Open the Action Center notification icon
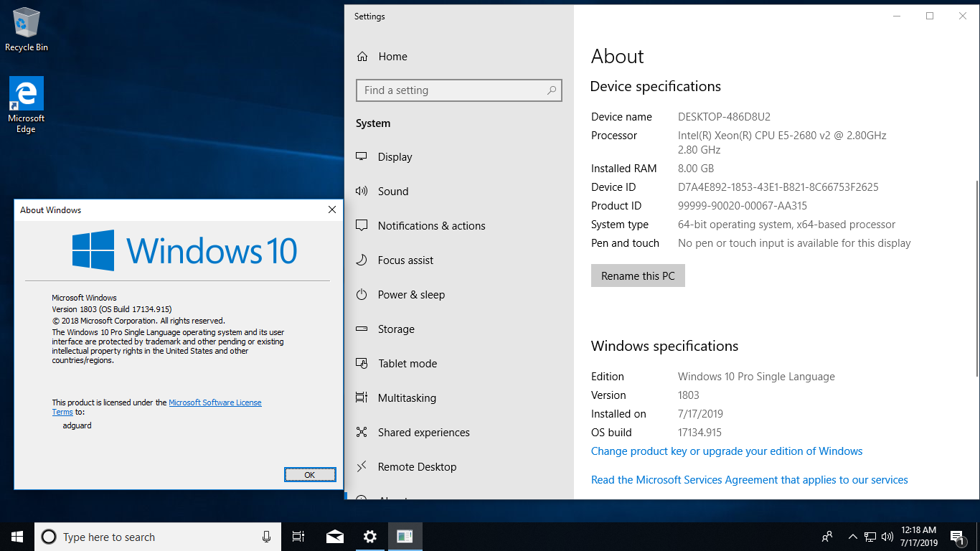The height and width of the screenshot is (551, 980). 957,537
